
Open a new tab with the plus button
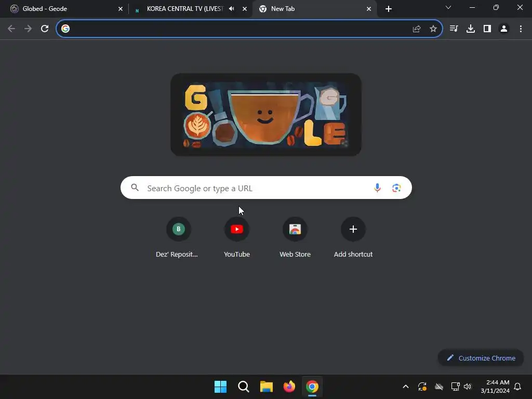[x=389, y=9]
